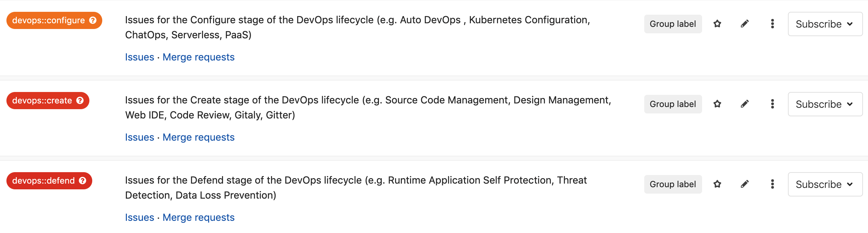Click Group label tag in devops::create row
Screen dimensions: 868x233
pyautogui.click(x=673, y=104)
